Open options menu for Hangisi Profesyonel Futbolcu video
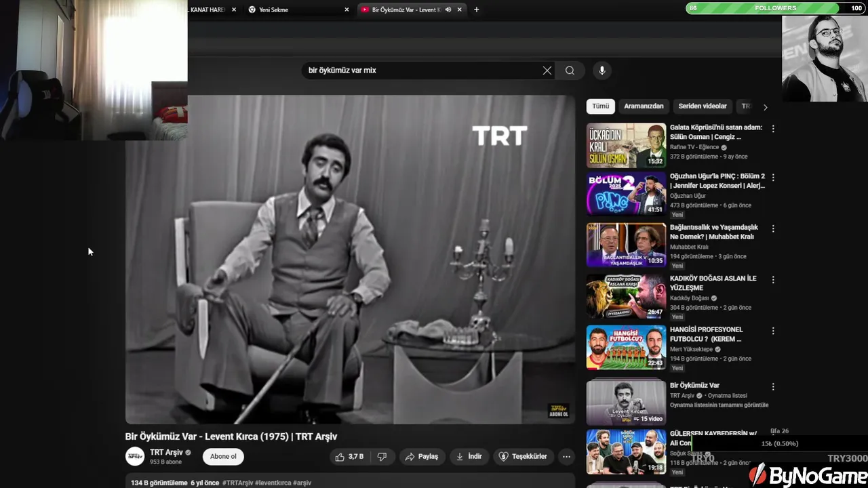868x488 pixels. click(773, 331)
